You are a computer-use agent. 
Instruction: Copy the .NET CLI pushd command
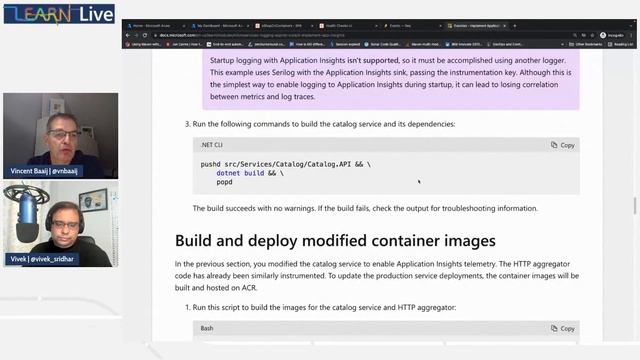point(563,145)
